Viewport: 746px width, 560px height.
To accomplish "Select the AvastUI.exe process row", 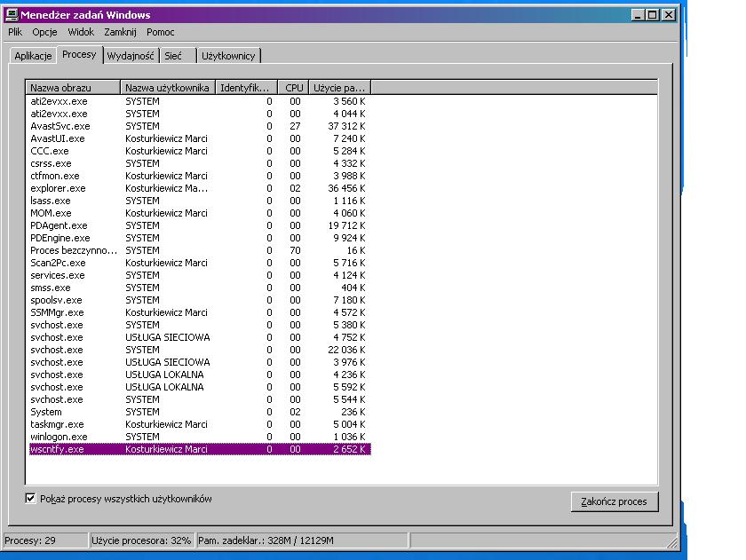I will [200, 138].
